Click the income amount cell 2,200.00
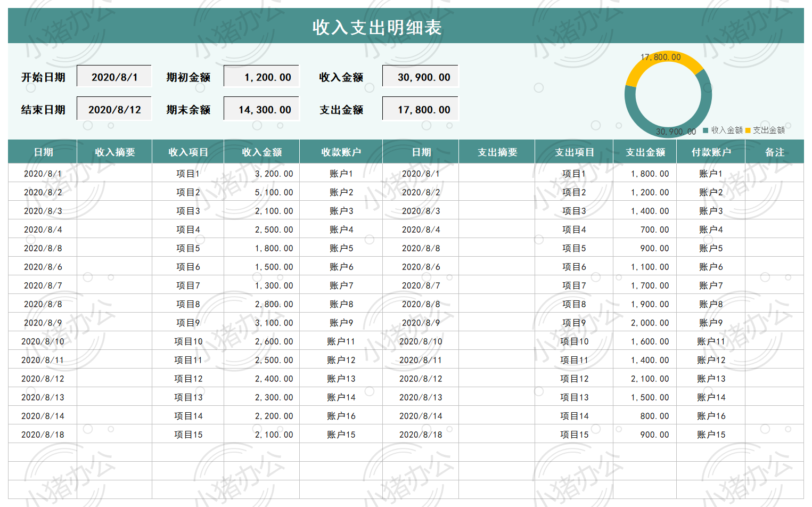This screenshot has width=812, height=507. point(261,415)
